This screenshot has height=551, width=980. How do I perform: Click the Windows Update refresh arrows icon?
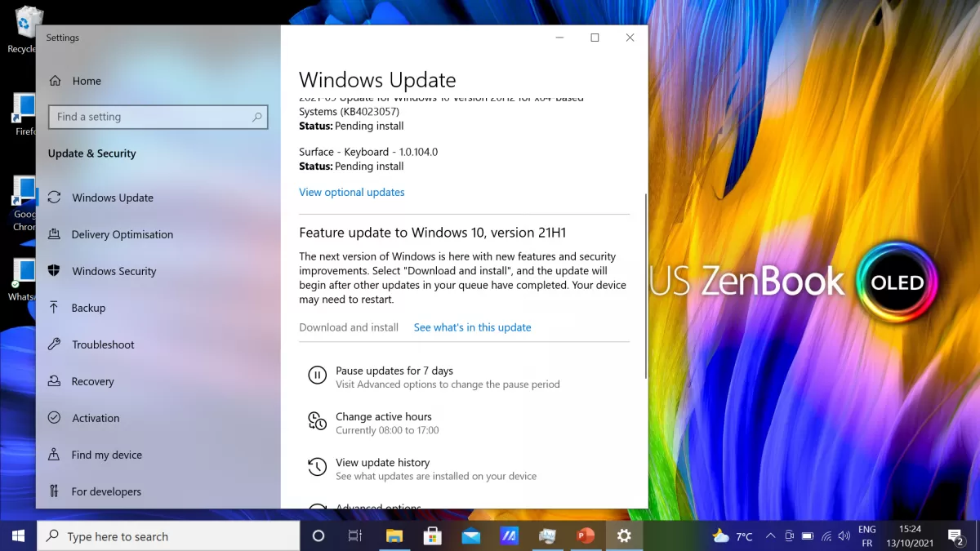[55, 197]
